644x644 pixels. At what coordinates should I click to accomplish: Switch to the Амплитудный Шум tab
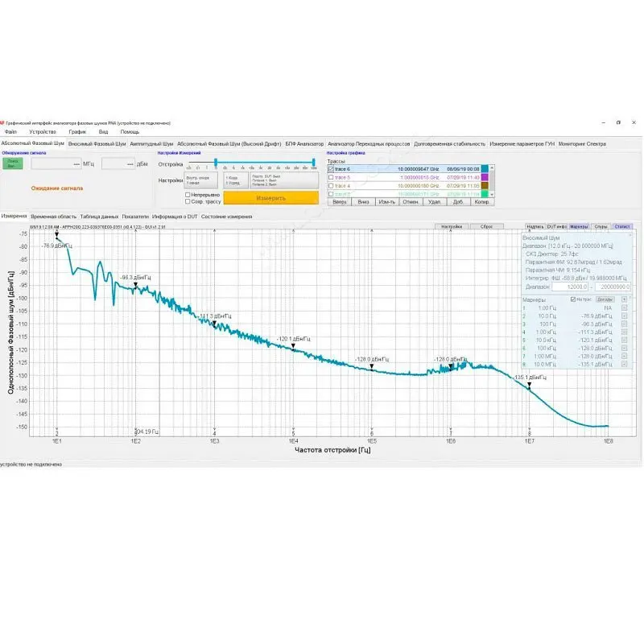point(151,143)
